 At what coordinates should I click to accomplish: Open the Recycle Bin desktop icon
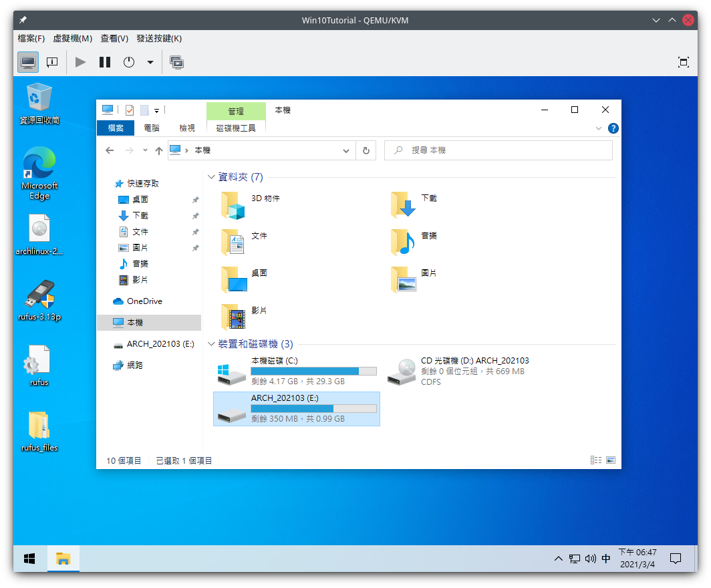(39, 104)
